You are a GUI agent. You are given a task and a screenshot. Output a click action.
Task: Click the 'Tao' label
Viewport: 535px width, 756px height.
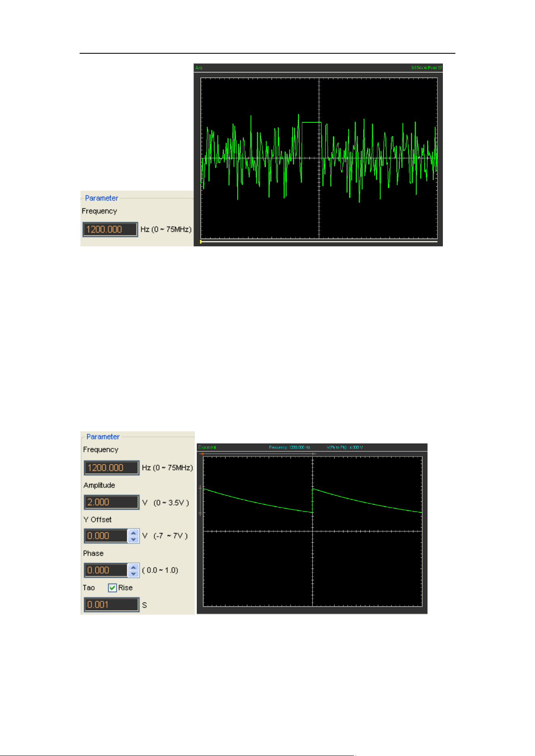89,588
